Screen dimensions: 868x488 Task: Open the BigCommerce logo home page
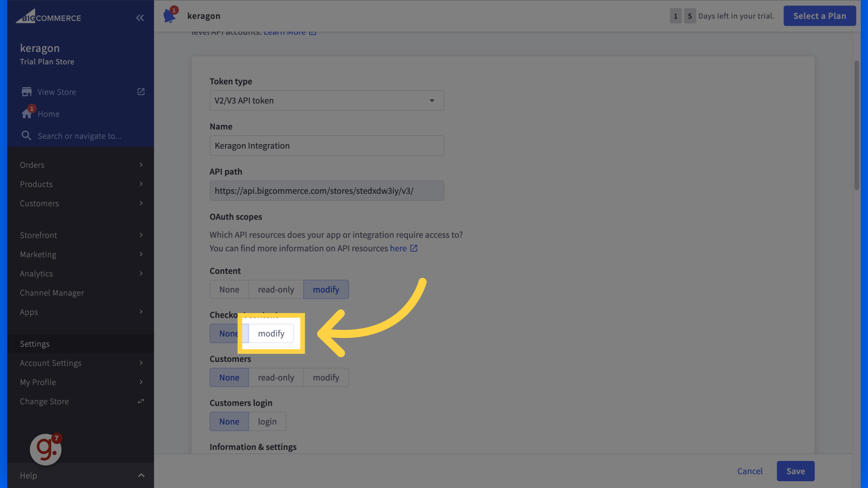[49, 17]
